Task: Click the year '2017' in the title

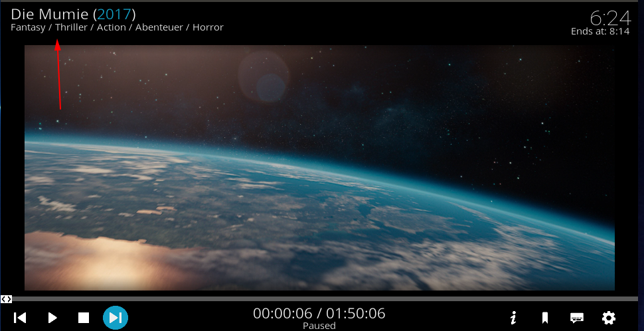Action: click(x=114, y=15)
